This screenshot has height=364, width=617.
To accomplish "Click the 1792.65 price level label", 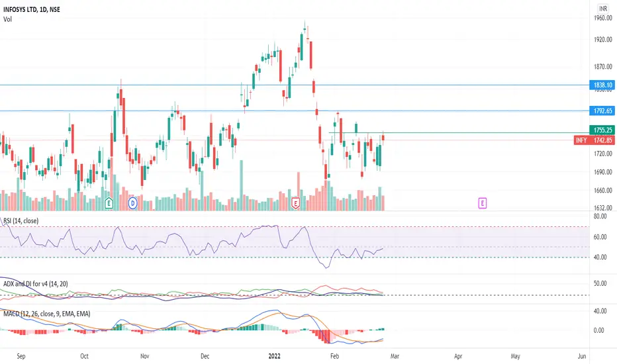I will click(x=602, y=111).
